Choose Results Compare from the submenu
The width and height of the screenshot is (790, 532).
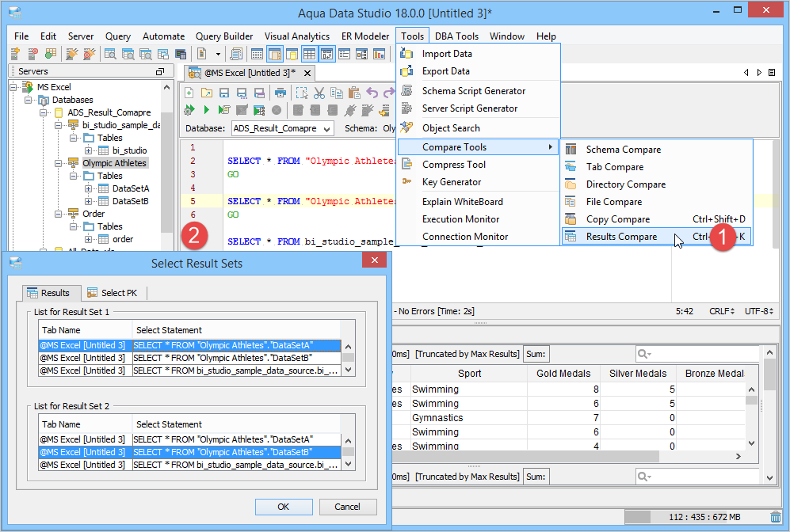pos(657,237)
